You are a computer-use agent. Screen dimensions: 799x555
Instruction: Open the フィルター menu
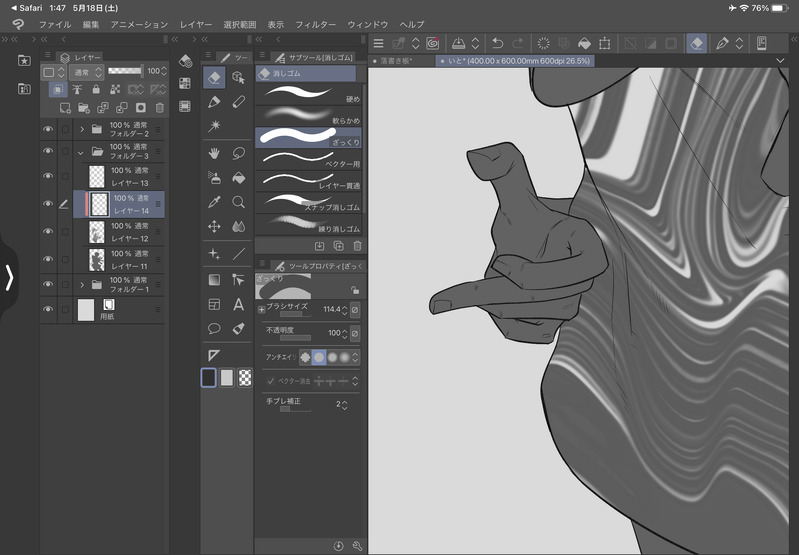click(315, 23)
